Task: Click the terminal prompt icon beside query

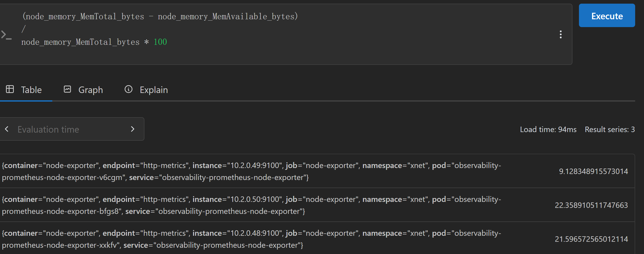Action: coord(6,34)
